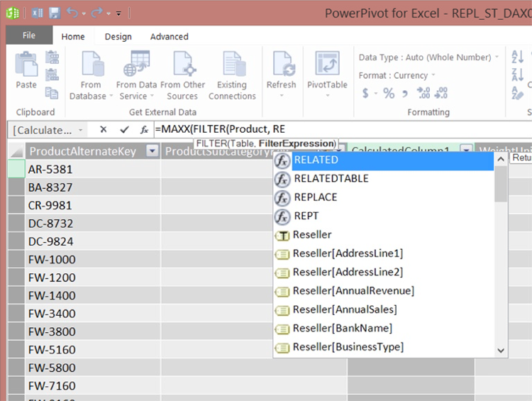This screenshot has height=401, width=532.
Task: Apply percent format button
Action: tap(389, 93)
